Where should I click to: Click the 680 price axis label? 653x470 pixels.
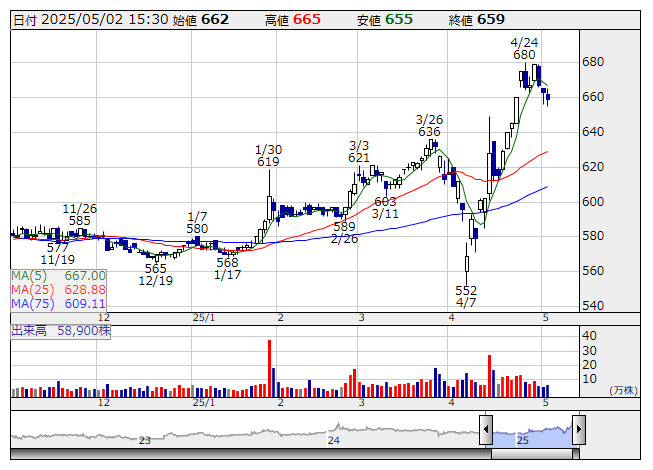pyautogui.click(x=593, y=62)
